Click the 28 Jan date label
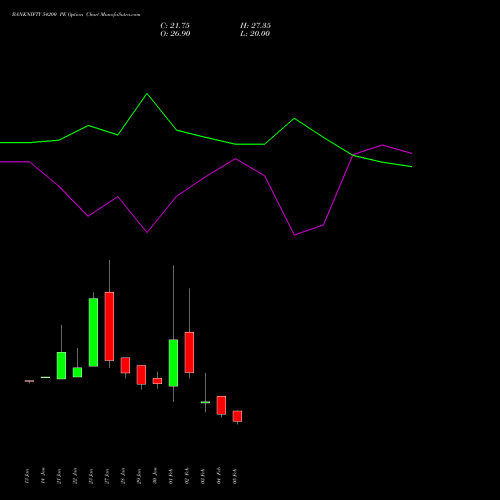 point(123,475)
